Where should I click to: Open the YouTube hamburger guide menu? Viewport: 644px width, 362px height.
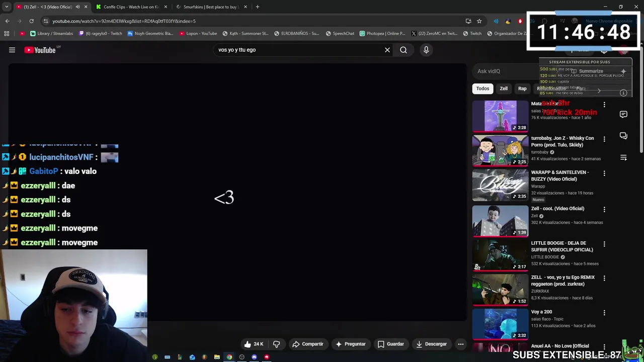coord(12,50)
